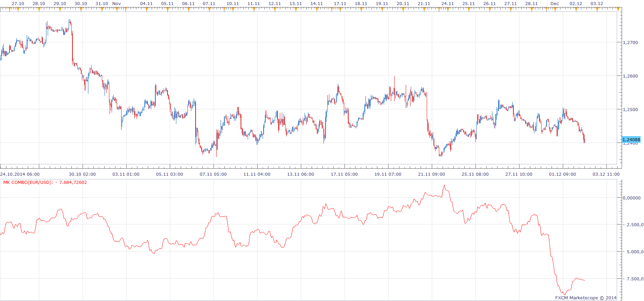Image resolution: width=644 pixels, height=301 pixels.
Task: Select the 06.11 date label on top axis
Action: pos(188,4)
